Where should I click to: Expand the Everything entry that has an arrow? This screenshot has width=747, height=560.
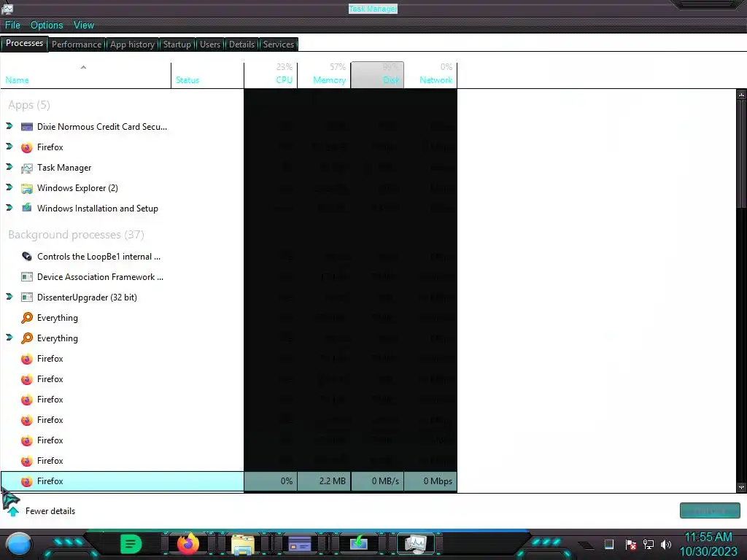point(9,338)
